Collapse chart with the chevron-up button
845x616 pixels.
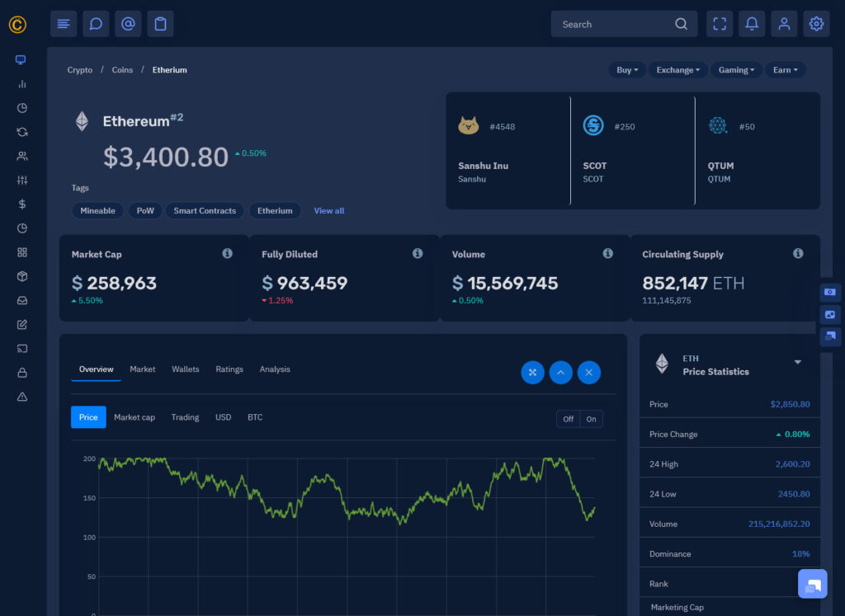(560, 372)
